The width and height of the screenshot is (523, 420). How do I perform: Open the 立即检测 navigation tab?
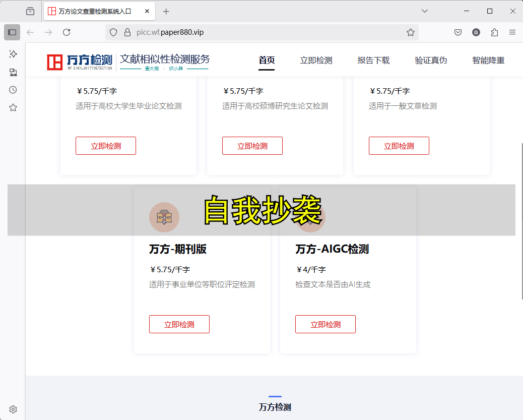coord(316,61)
